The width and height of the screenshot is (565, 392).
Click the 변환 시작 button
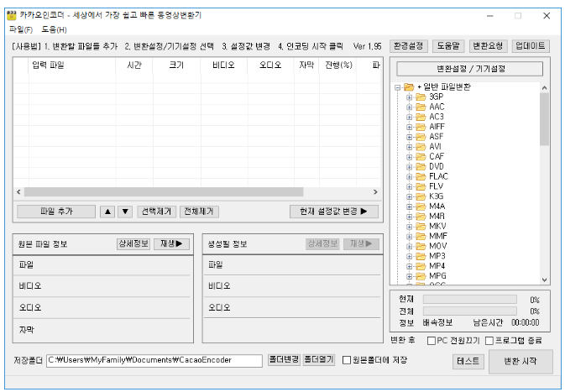click(x=521, y=362)
